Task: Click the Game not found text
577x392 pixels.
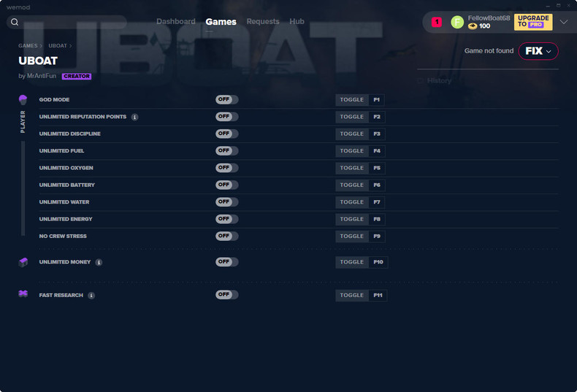Action: click(489, 51)
